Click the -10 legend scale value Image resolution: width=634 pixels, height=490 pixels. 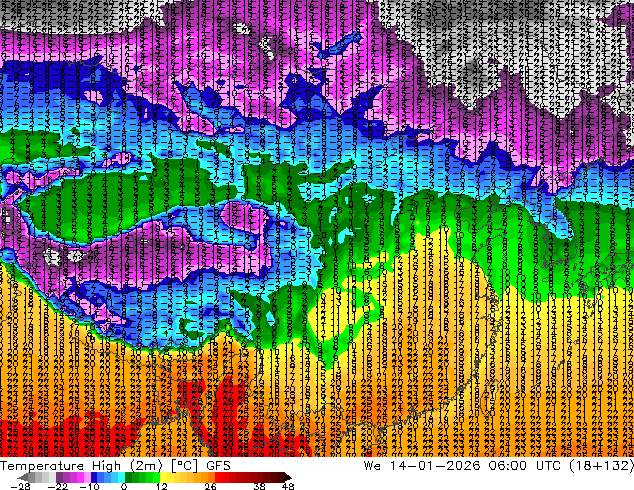click(x=89, y=486)
